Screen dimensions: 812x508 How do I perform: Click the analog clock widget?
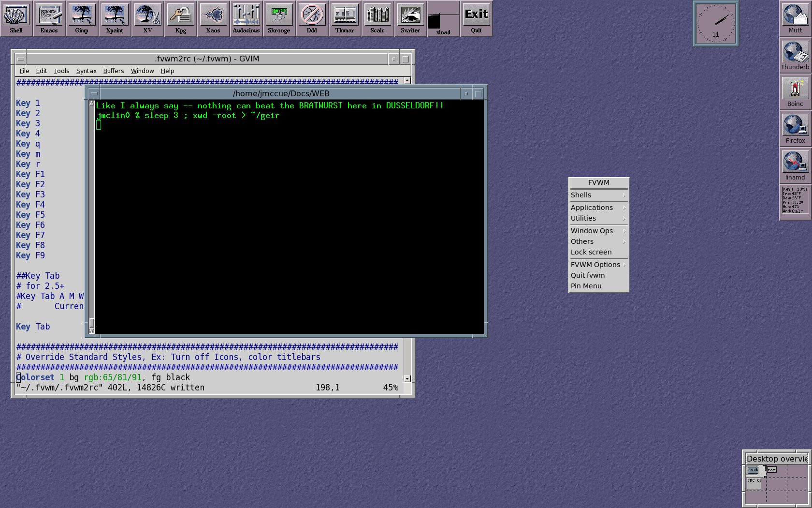pyautogui.click(x=716, y=24)
